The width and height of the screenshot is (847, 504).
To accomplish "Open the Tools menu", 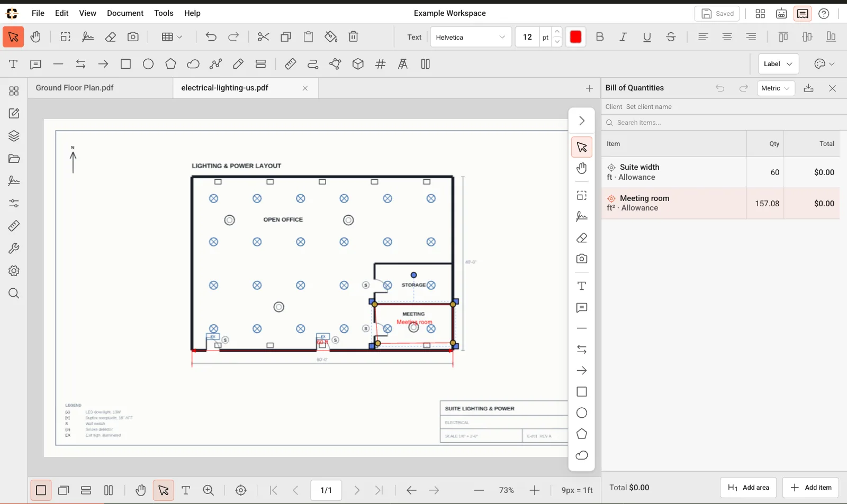I will (164, 13).
